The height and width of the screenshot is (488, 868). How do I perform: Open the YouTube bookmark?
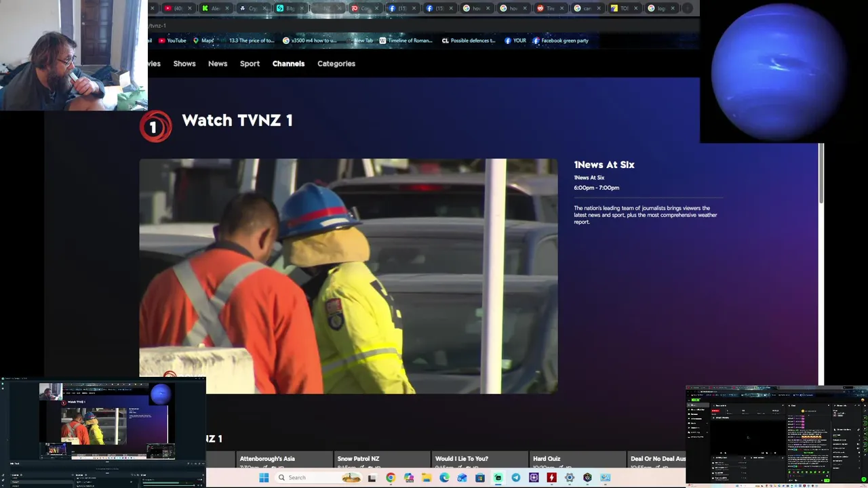(x=172, y=41)
